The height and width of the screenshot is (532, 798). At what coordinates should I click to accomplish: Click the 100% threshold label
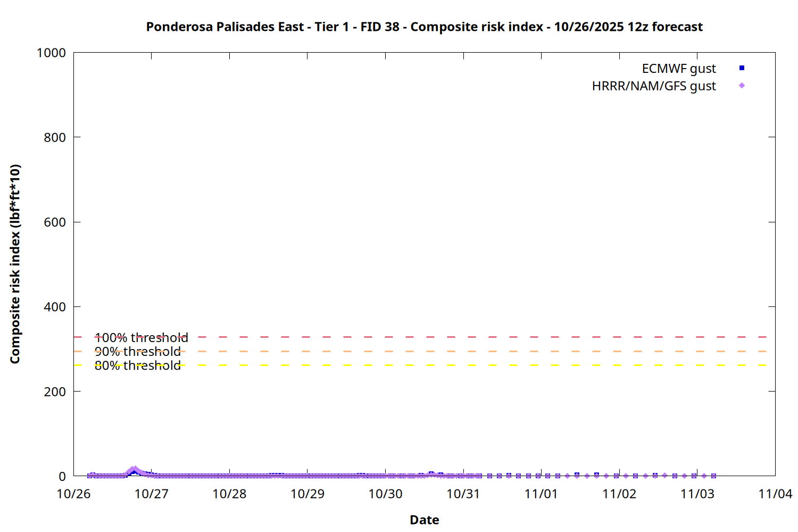(x=141, y=338)
